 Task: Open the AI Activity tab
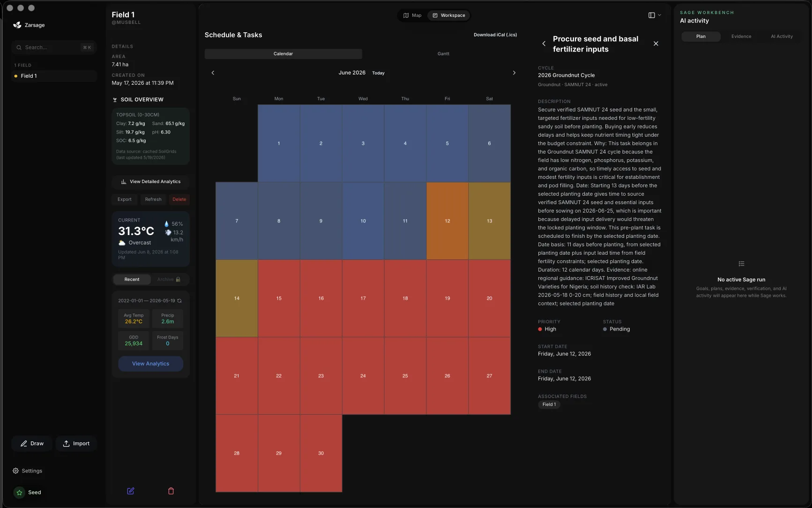pos(782,37)
